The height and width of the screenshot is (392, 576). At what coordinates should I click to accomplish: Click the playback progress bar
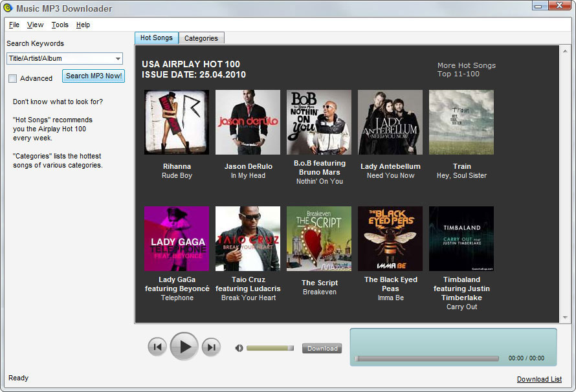427,358
